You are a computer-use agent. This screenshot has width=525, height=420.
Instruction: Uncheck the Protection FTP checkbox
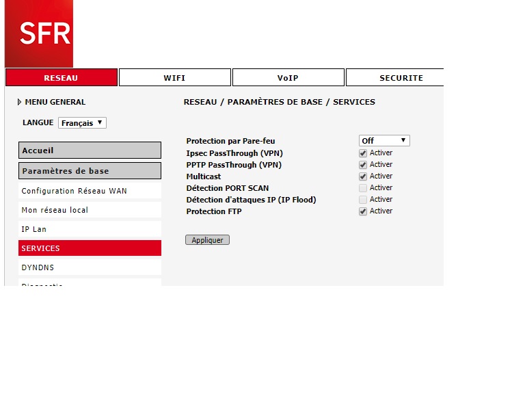pyautogui.click(x=363, y=211)
